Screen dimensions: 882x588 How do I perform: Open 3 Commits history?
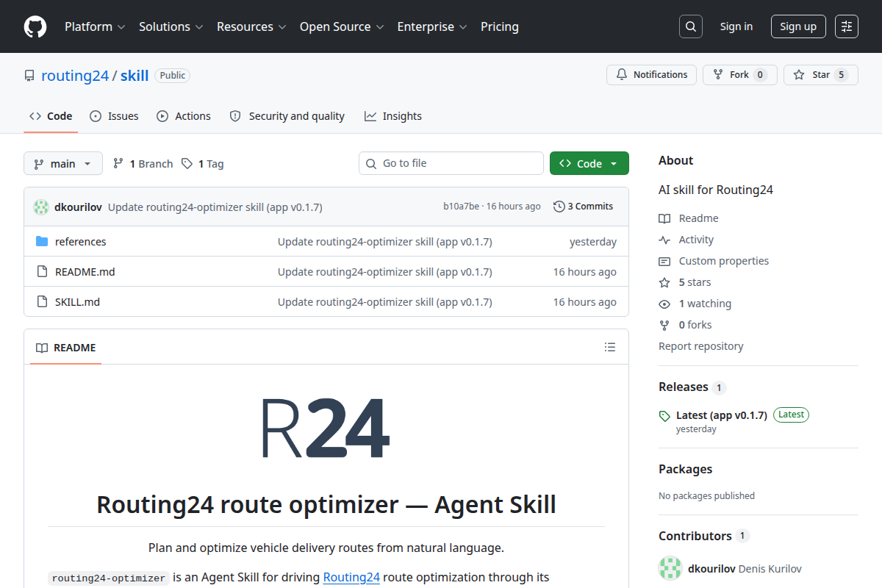point(583,207)
